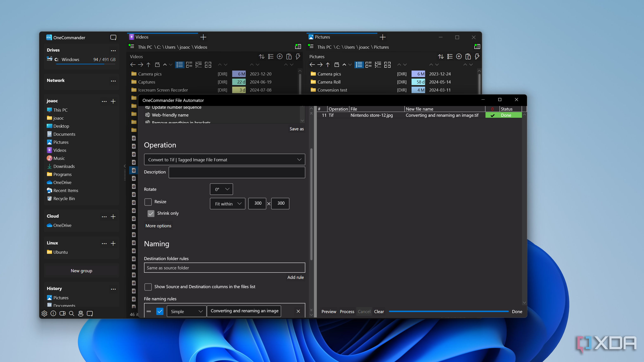Select list view mode in Videos pane

pyautogui.click(x=180, y=65)
